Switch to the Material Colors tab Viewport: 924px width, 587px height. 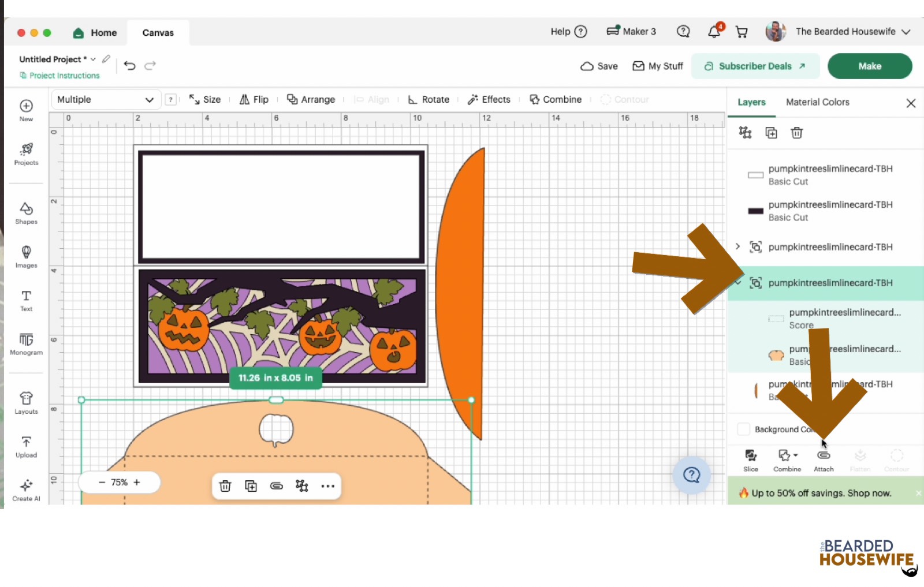(x=818, y=102)
